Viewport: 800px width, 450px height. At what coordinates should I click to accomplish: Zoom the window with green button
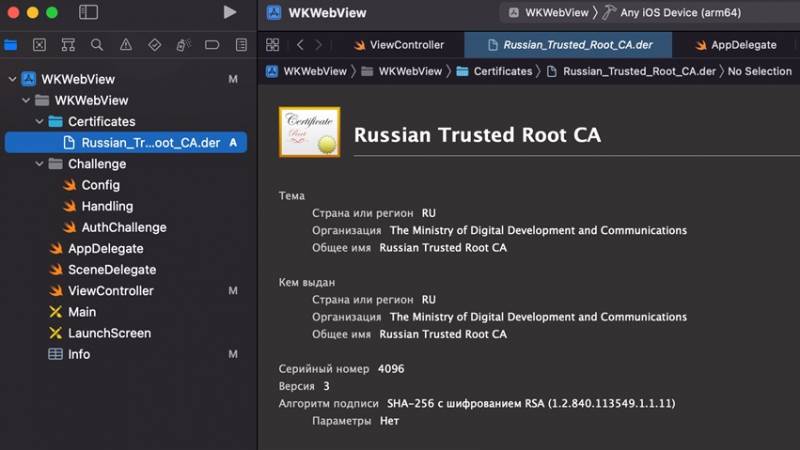52,12
